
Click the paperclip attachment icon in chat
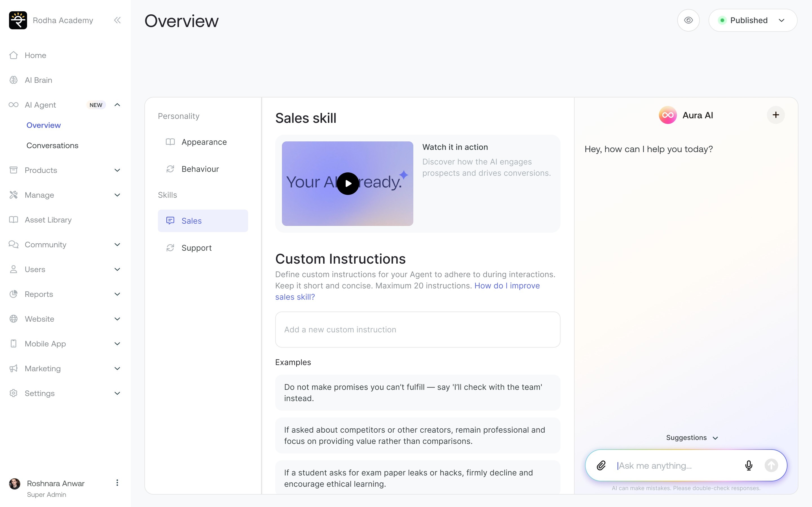click(x=601, y=465)
